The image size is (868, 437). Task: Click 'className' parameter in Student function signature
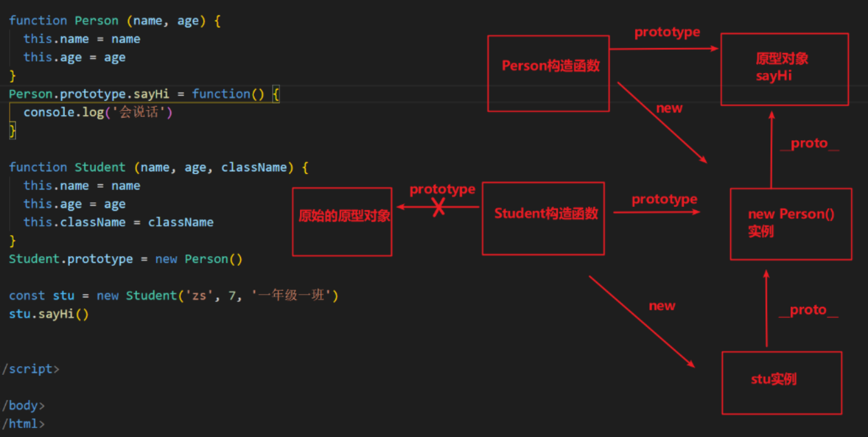254,167
